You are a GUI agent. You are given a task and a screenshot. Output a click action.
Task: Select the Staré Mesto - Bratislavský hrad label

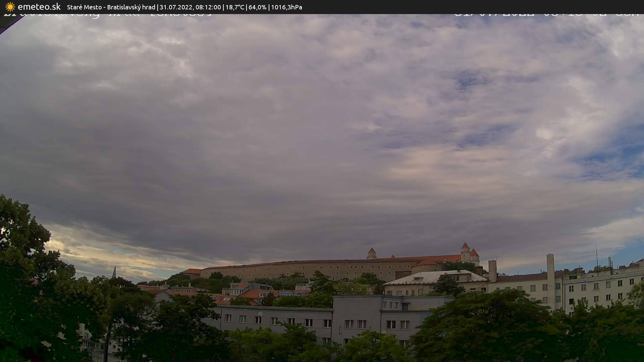tap(111, 7)
